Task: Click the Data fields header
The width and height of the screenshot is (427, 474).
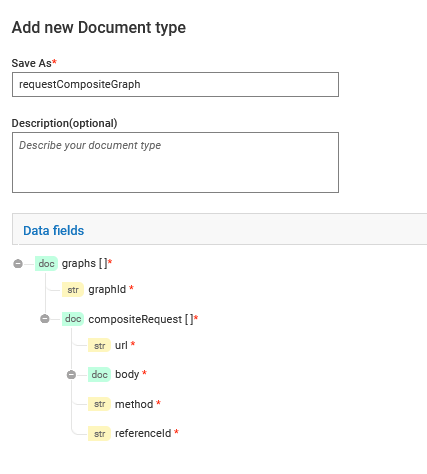Action: click(54, 231)
